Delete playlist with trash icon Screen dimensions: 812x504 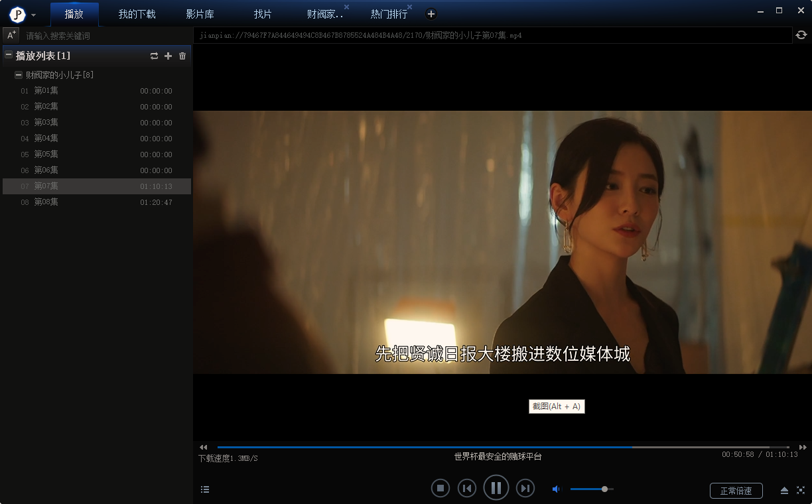pyautogui.click(x=182, y=56)
